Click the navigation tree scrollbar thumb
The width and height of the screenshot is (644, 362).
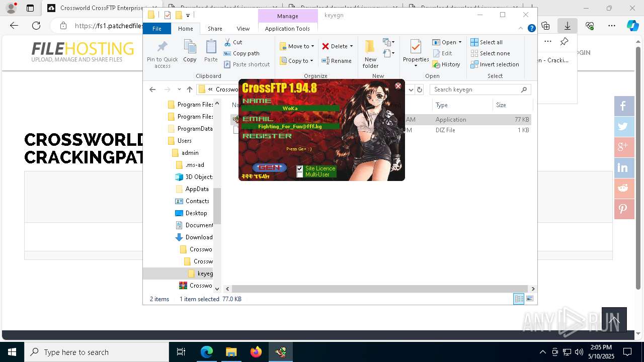(217, 205)
